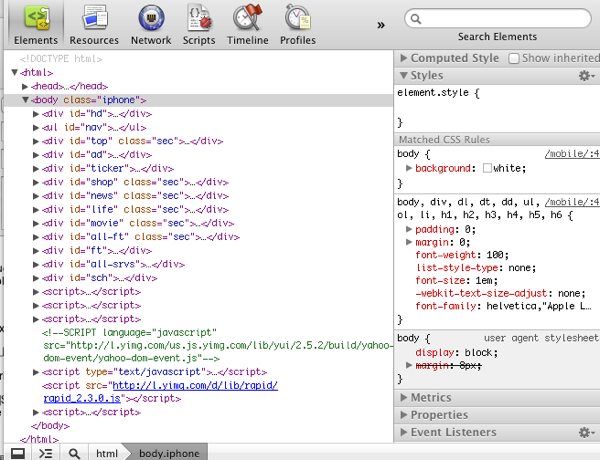This screenshot has width=600, height=460.
Task: Click the SCRIPT language comment node
Action: (217, 345)
